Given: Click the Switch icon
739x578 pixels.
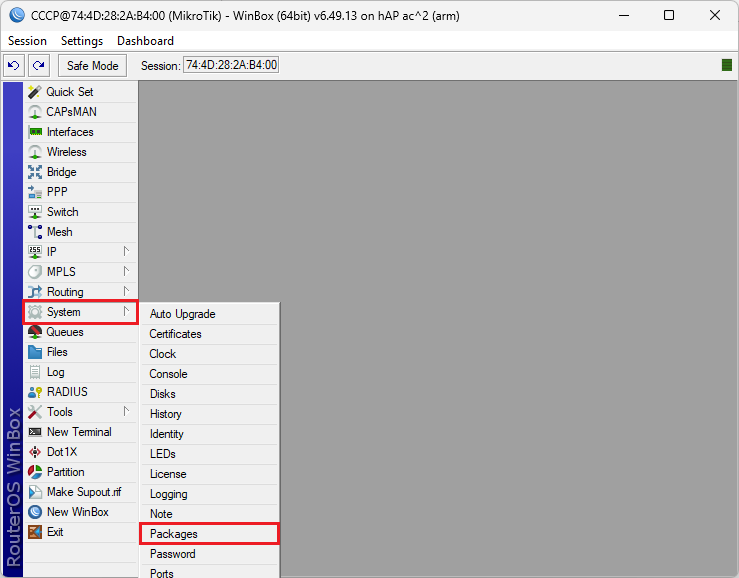Looking at the screenshot, I should pyautogui.click(x=35, y=212).
